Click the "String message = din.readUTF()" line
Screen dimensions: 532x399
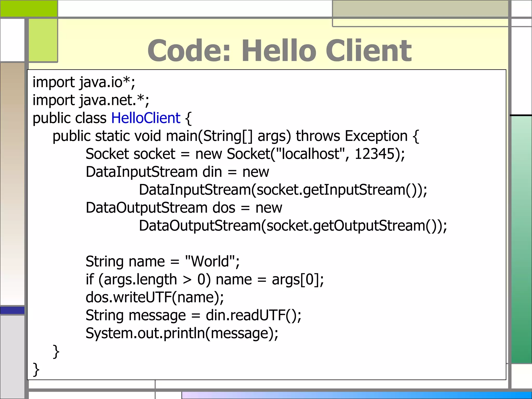(x=193, y=315)
